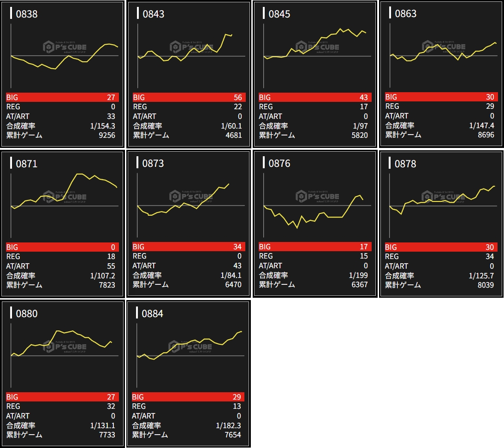This screenshot has width=504, height=448.
Task: Click the AT/ART row showing 43
Action: click(x=189, y=266)
